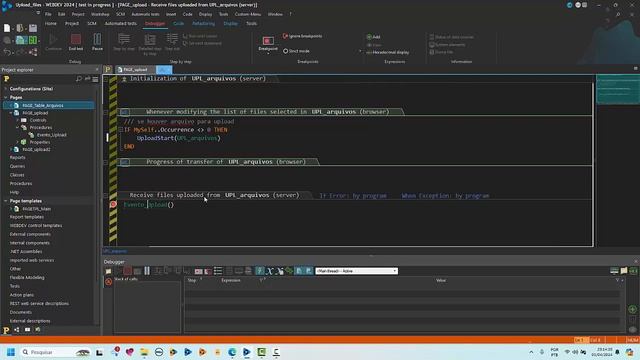
Task: Open the Main thread Active dropdown
Action: point(356,271)
